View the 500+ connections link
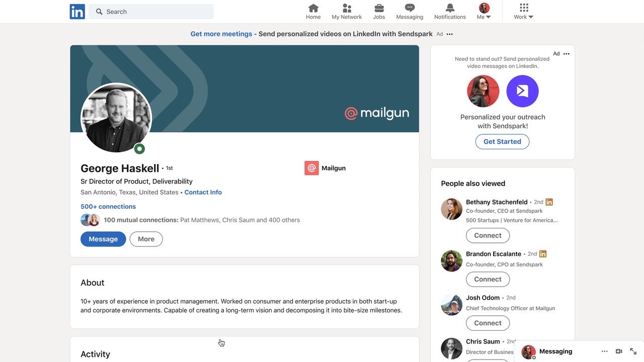The height and width of the screenshot is (362, 644). (108, 207)
